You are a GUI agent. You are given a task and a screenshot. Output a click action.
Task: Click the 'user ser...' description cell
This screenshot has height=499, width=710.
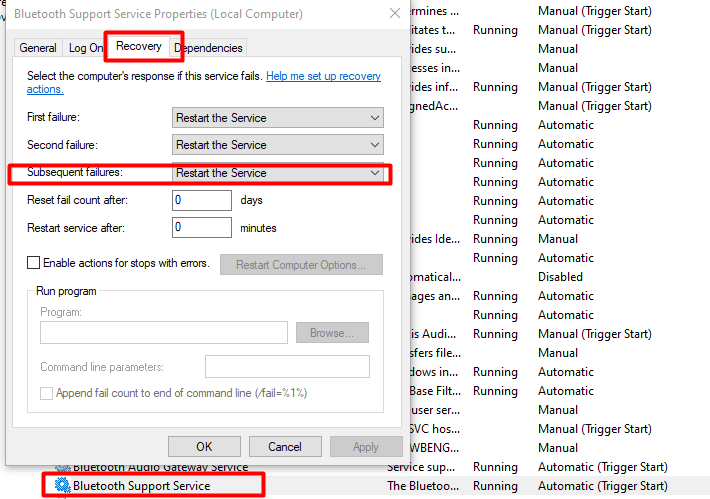[x=436, y=410]
